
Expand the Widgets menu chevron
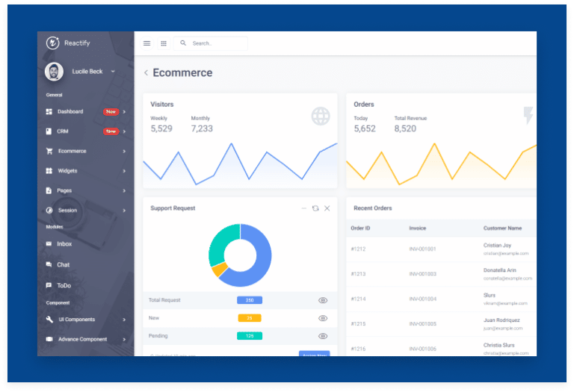[x=125, y=171]
